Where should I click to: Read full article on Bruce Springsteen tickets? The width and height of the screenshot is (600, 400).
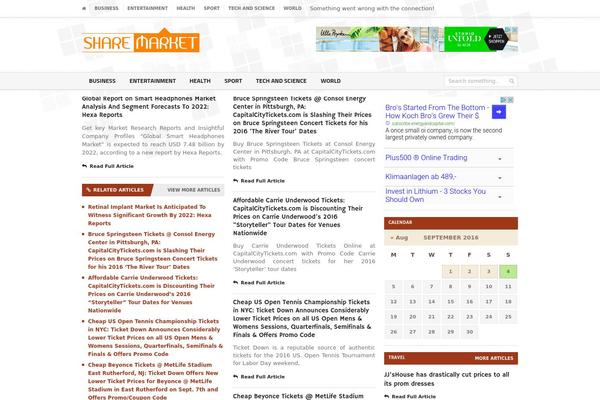pos(259,181)
